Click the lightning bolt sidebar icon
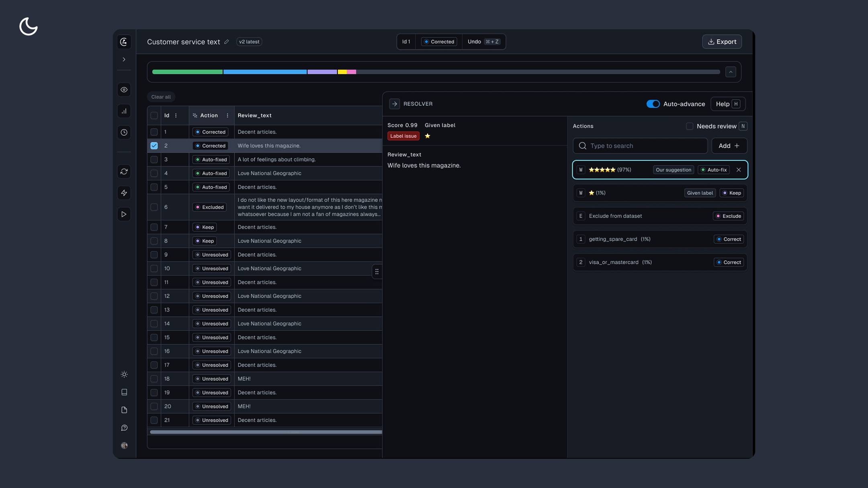Screen dimensions: 868x488 tap(124, 193)
